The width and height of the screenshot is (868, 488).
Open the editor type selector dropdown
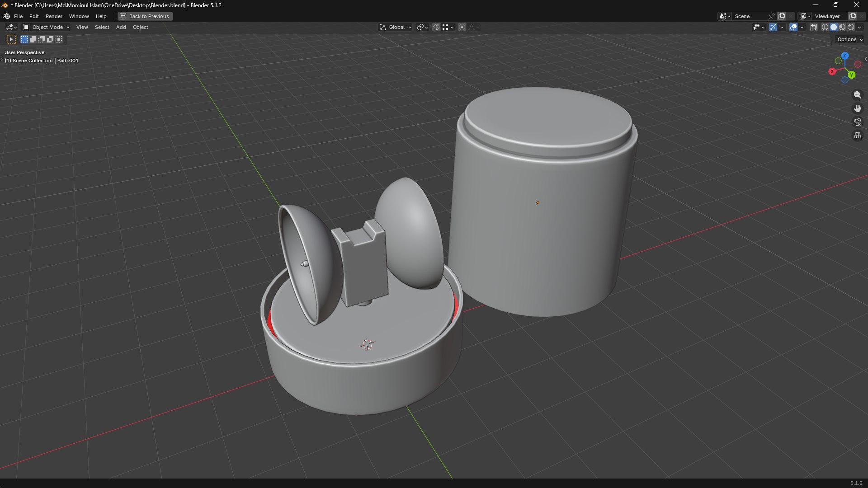pyautogui.click(x=11, y=27)
